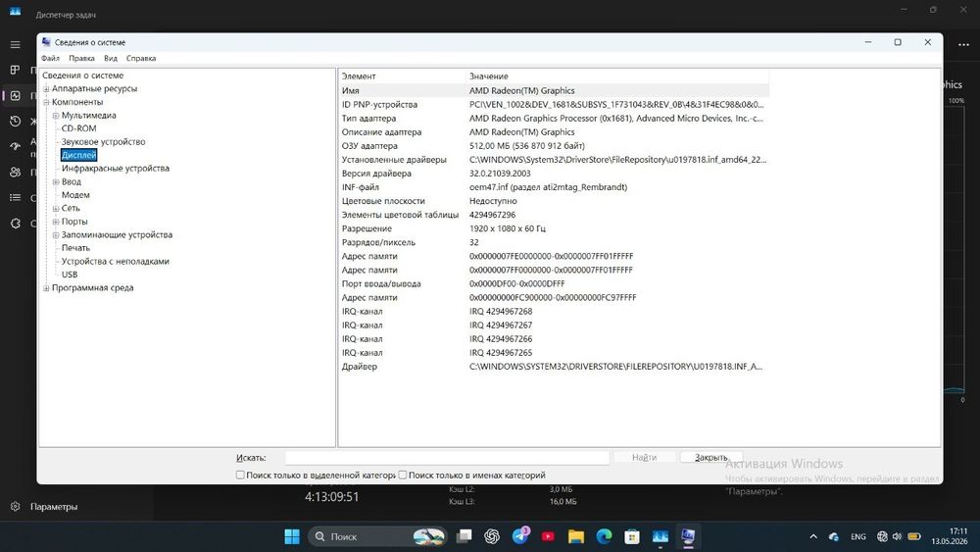Select the ОЗУ адаптера 512,00 МБ row
This screenshot has width=980, height=552.
pos(555,146)
